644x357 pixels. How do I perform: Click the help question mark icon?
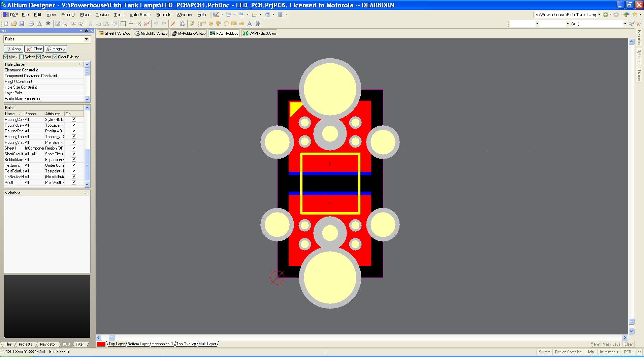192,24
